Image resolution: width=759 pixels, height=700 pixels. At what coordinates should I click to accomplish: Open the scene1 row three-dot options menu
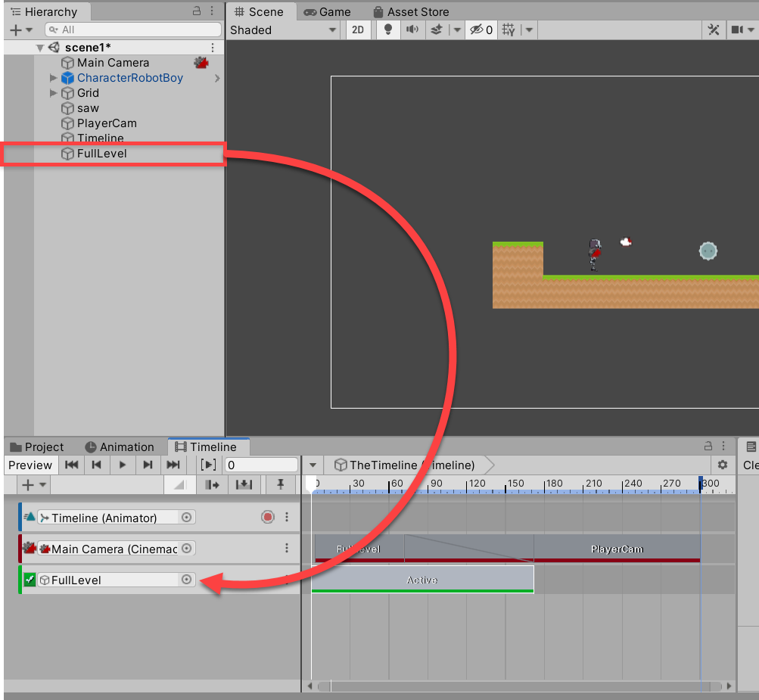pos(213,48)
